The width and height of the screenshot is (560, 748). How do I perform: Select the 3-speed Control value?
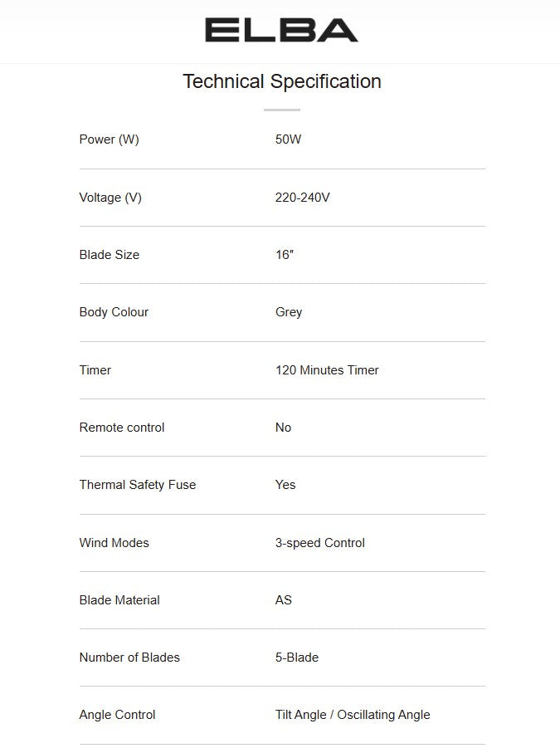point(320,543)
